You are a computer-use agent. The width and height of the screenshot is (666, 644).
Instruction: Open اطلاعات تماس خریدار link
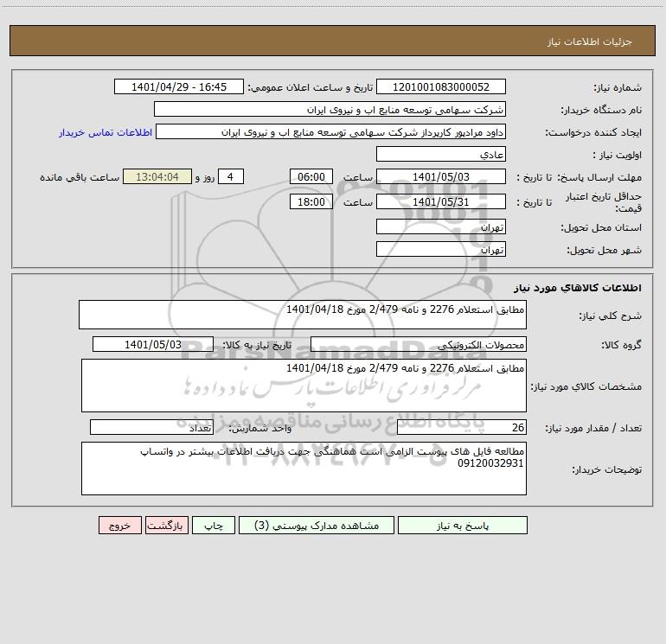pos(106,132)
